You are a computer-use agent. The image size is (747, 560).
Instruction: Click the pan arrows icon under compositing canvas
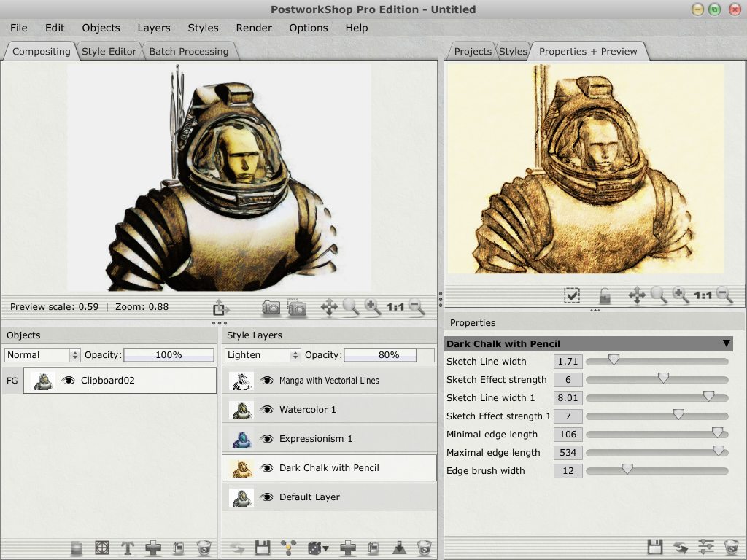pos(329,308)
